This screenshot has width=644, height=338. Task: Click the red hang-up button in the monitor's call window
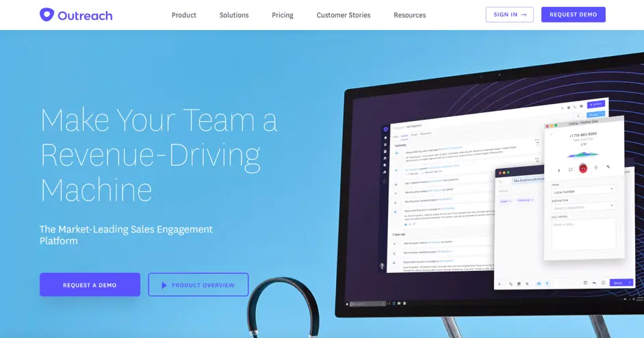(583, 168)
